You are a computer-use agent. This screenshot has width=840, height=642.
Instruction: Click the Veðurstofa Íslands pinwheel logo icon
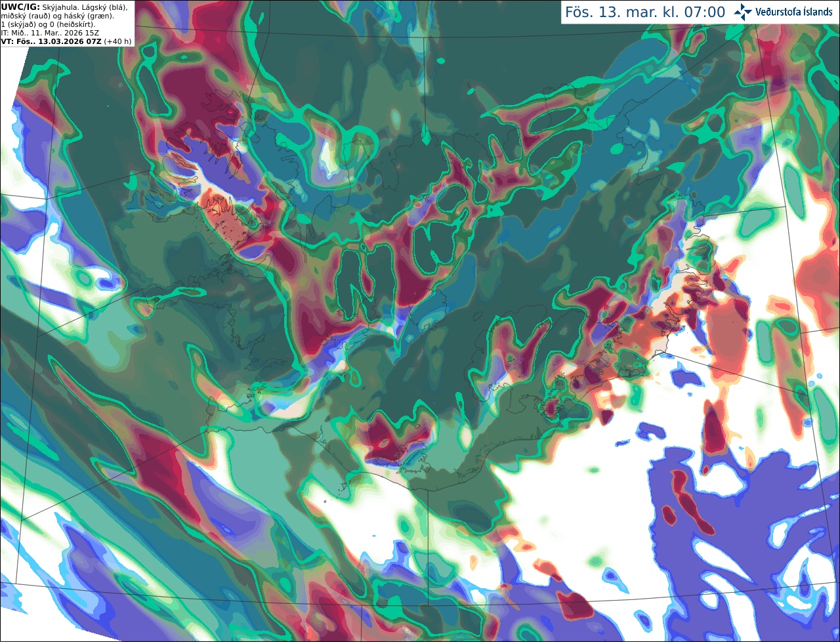[743, 12]
